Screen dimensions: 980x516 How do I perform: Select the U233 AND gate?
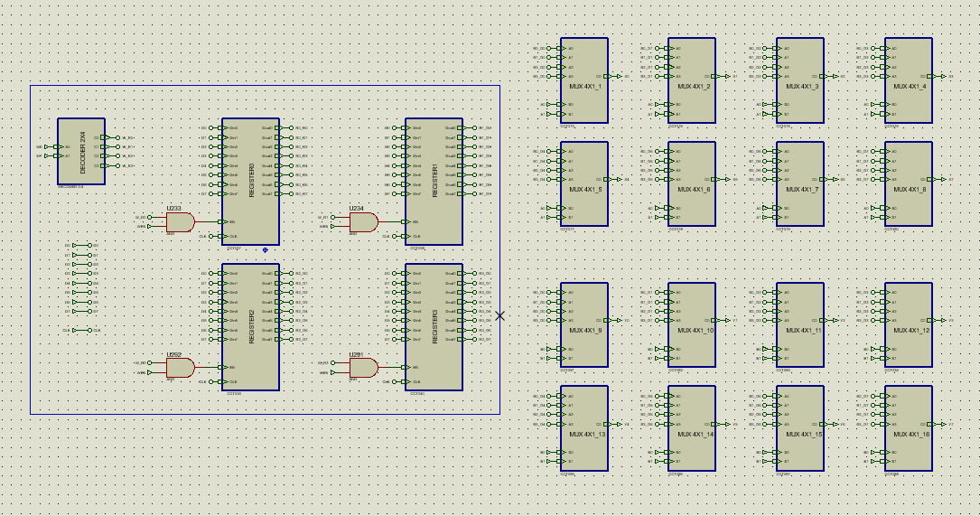(x=180, y=222)
